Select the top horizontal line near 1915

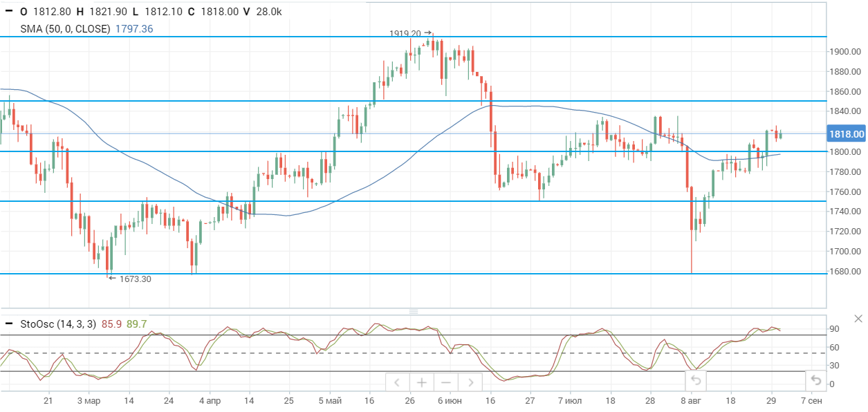click(414, 37)
